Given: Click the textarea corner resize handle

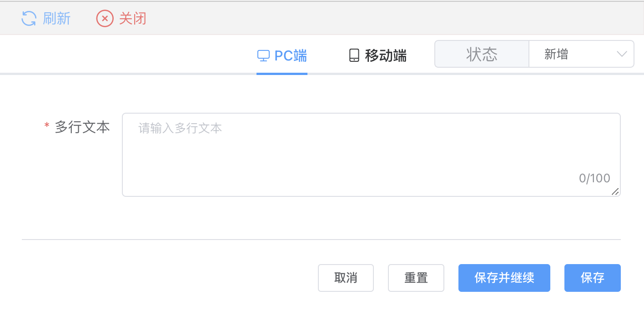Looking at the screenshot, I should click(615, 191).
